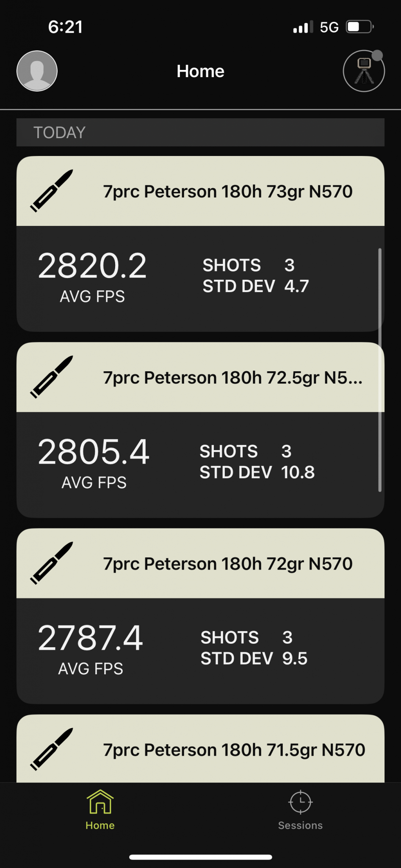Tap the 2787.4 AVG FPS reading
This screenshot has height=868, width=401.
(x=91, y=638)
